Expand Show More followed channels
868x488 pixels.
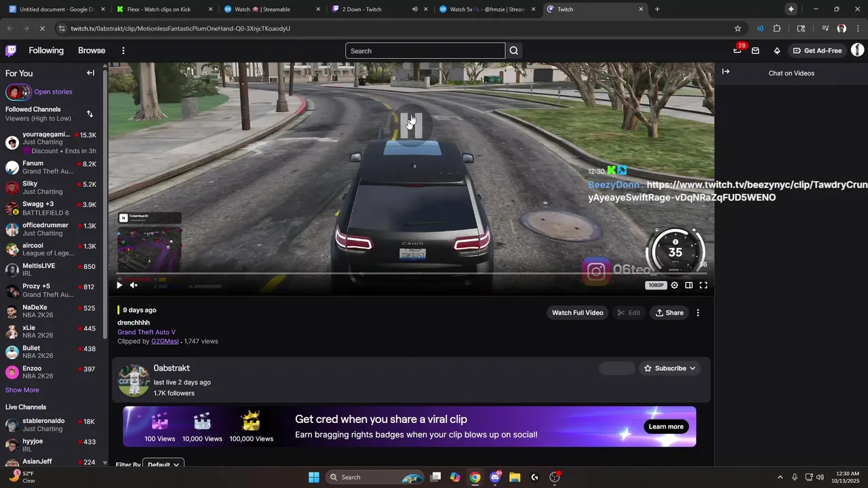(x=22, y=390)
